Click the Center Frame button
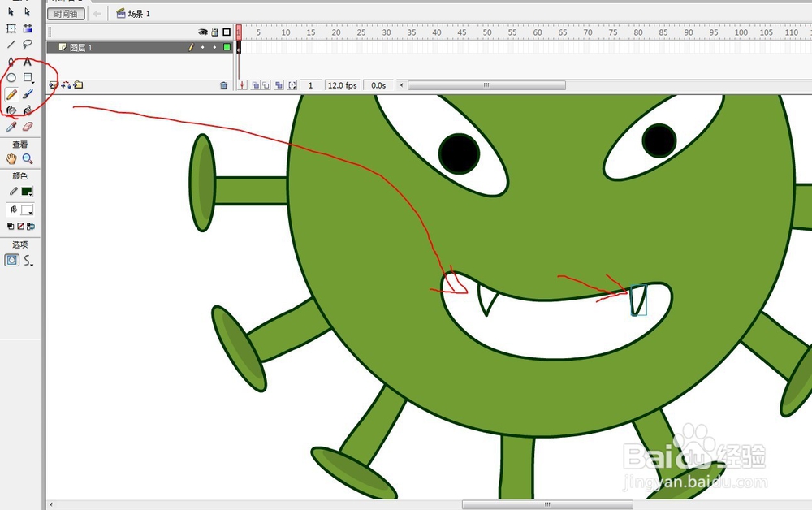The width and height of the screenshot is (812, 510). point(242,85)
